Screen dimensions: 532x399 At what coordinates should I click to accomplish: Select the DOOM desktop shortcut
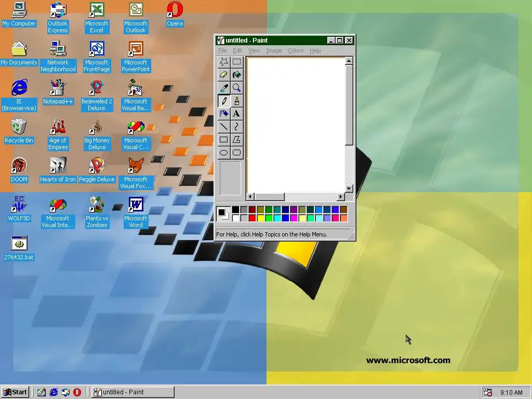pos(19,170)
